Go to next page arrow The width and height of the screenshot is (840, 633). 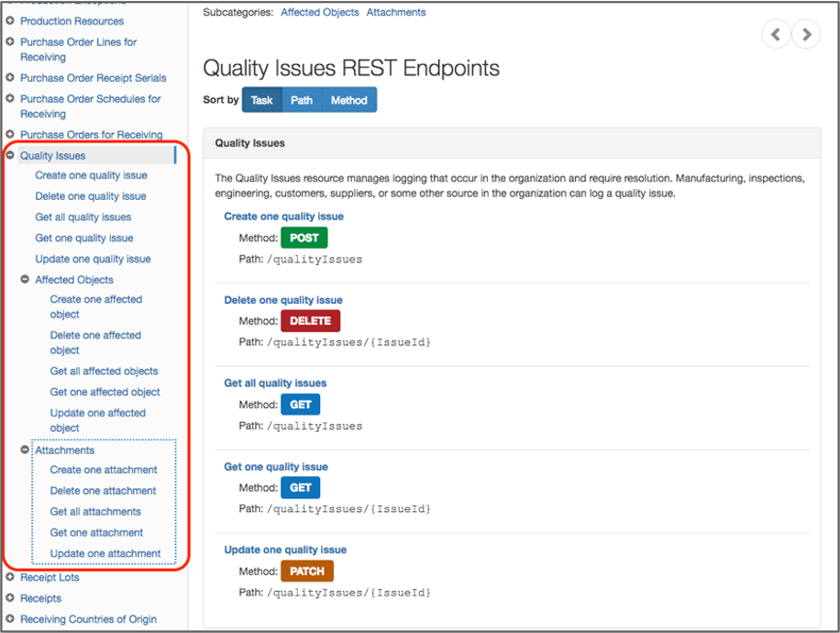(x=806, y=35)
